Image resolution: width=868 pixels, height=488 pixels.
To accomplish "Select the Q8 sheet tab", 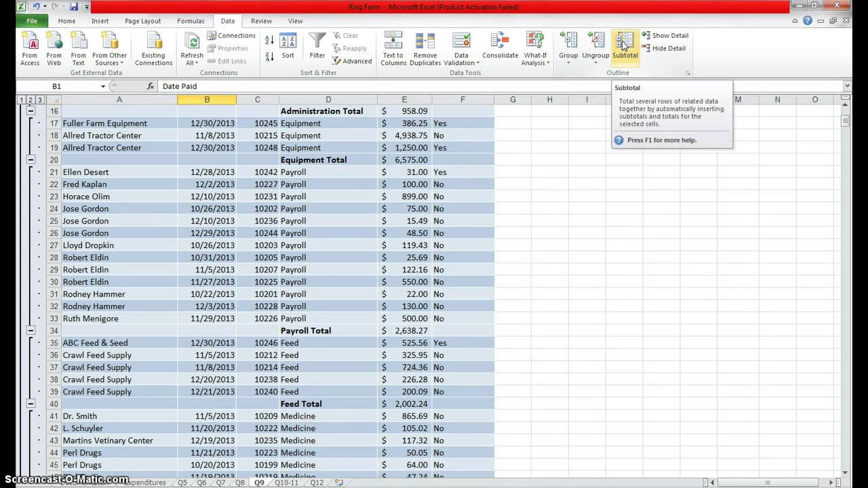I will [x=240, y=483].
